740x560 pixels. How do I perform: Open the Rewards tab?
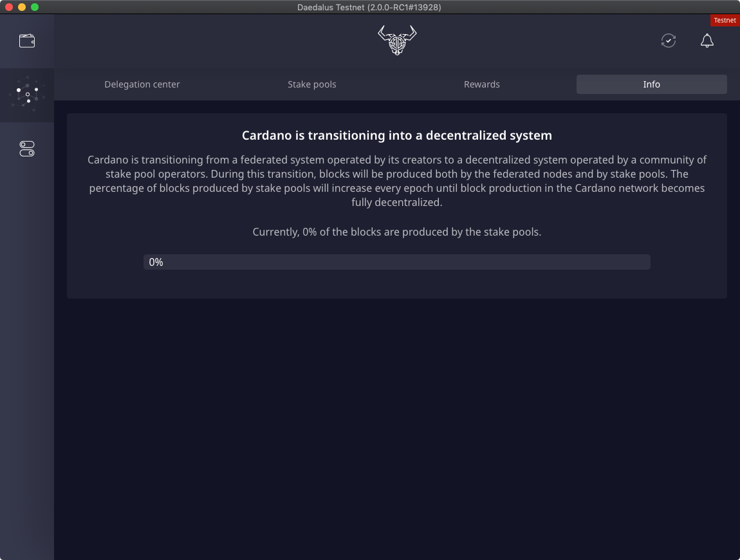481,84
